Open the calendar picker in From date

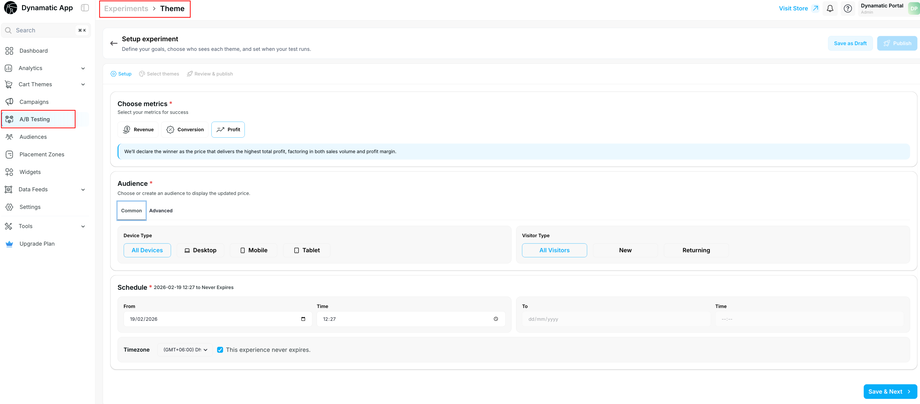pos(303,319)
